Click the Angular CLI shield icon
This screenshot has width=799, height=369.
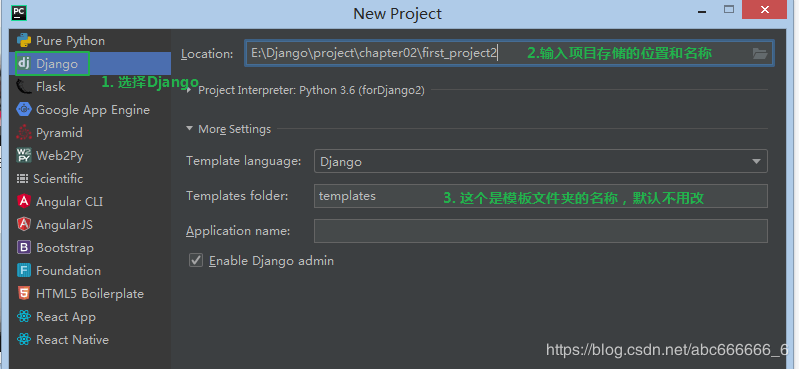[23, 201]
